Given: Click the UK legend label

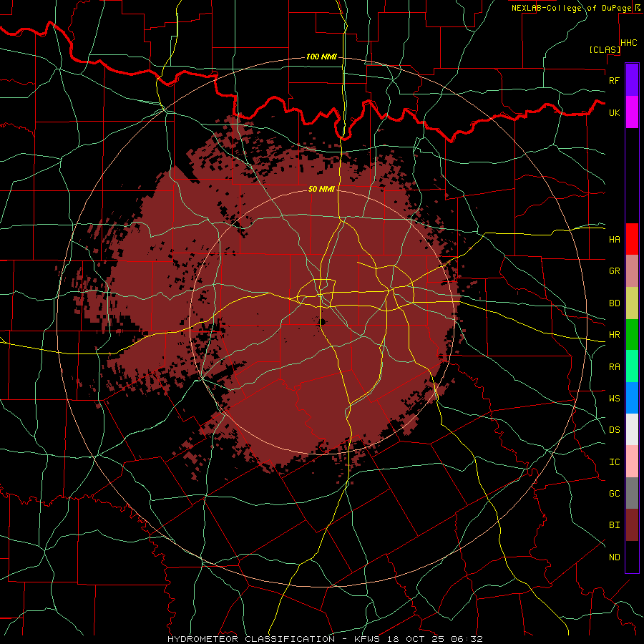Looking at the screenshot, I should click(x=615, y=112).
